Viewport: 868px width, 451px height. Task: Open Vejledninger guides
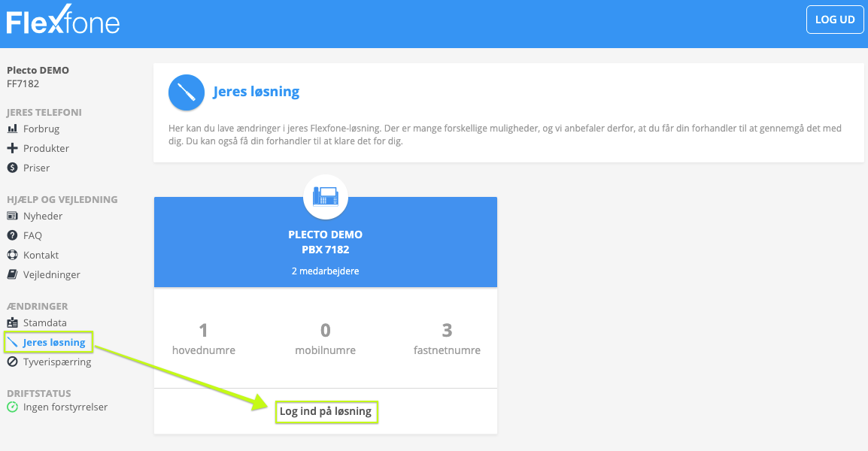click(x=51, y=274)
